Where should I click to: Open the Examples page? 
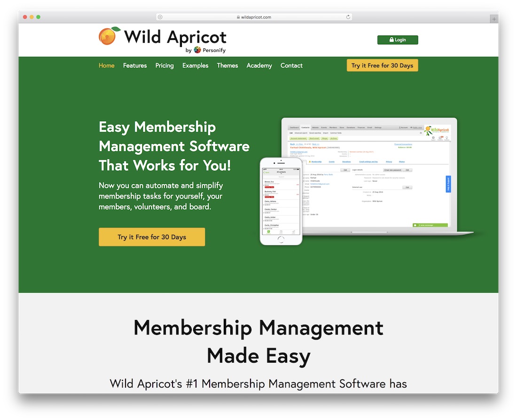point(195,65)
